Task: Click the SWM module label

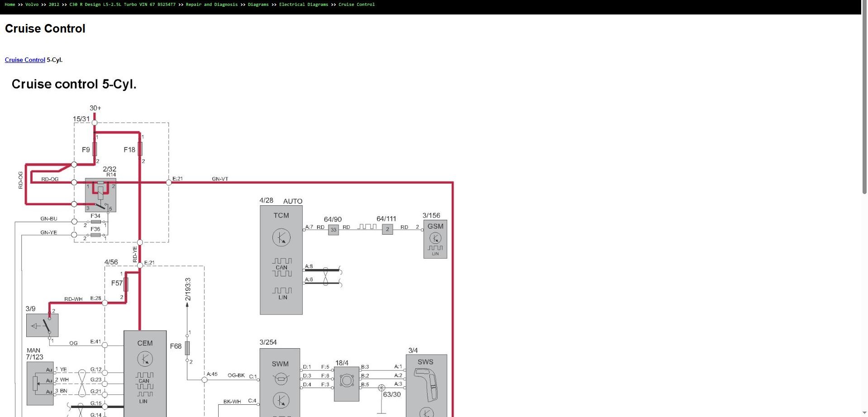Action: point(280,364)
